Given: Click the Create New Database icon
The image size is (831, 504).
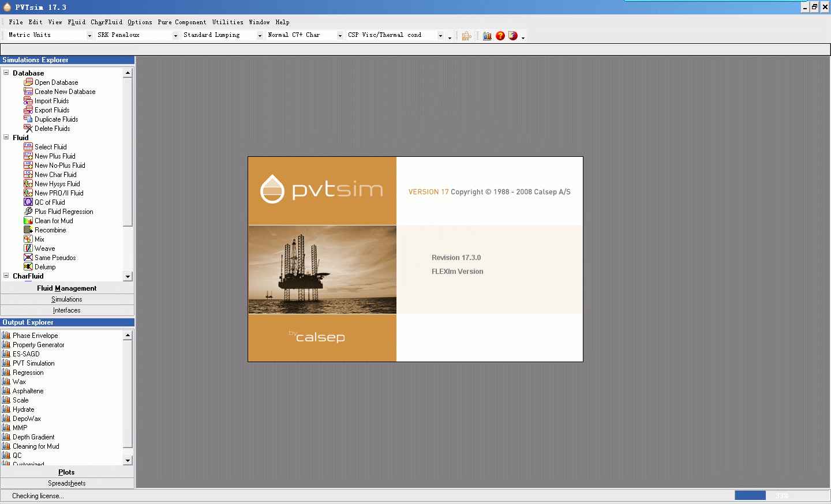Looking at the screenshot, I should tap(28, 92).
